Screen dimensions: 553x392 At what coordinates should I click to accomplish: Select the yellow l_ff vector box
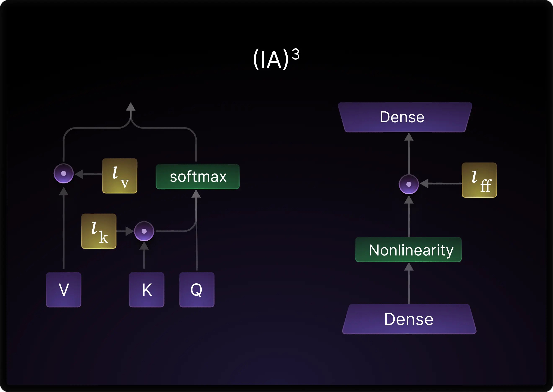pos(479,180)
